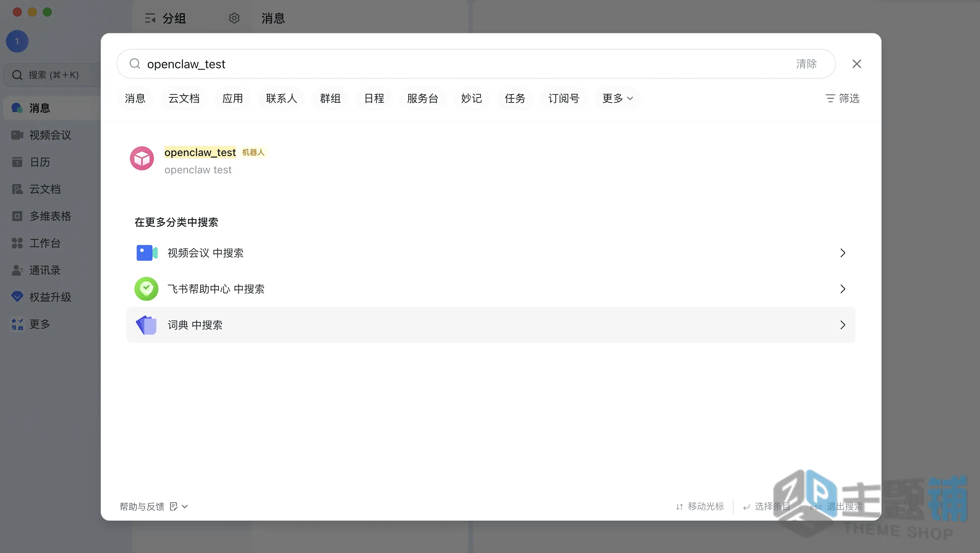Expand arrow for 视频会议 中搜索
Screen dimensions: 980x553
coord(842,253)
